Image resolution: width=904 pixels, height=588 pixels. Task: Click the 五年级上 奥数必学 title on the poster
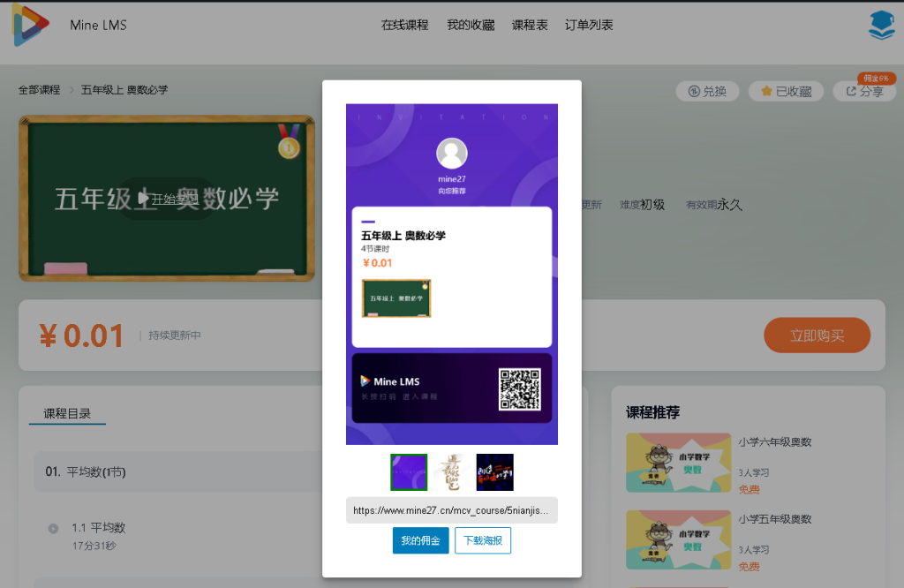403,235
